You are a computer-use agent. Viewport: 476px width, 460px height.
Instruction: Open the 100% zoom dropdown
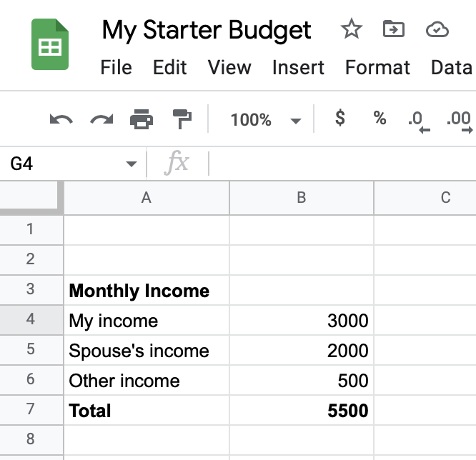[x=266, y=119]
